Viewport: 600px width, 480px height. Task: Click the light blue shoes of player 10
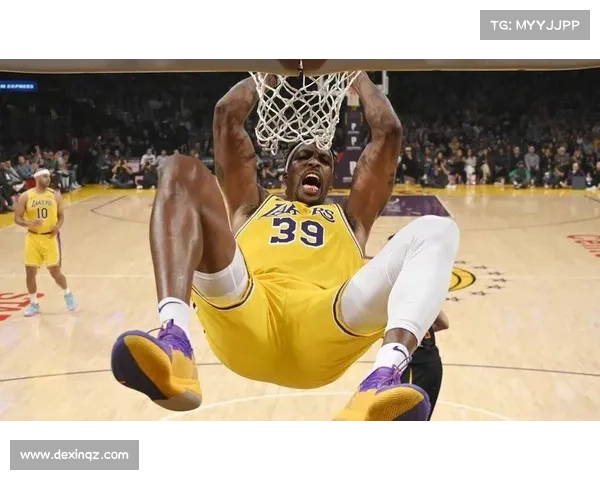click(x=50, y=305)
